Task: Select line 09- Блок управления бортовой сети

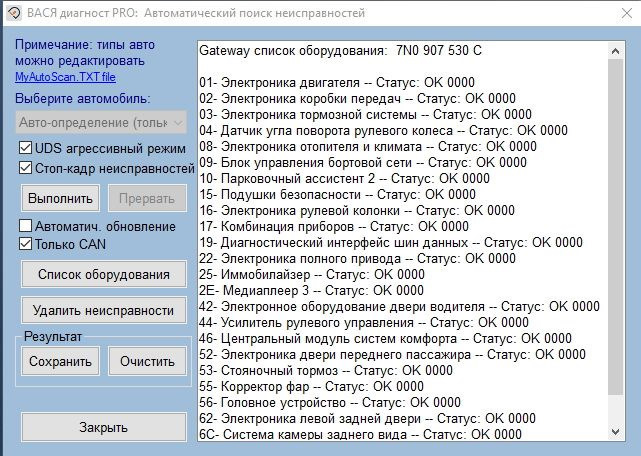Action: coord(363,162)
